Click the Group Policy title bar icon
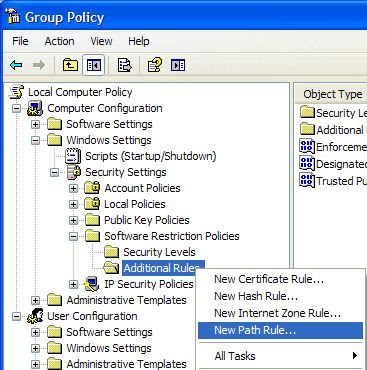The height and width of the screenshot is (370, 367). pyautogui.click(x=13, y=17)
